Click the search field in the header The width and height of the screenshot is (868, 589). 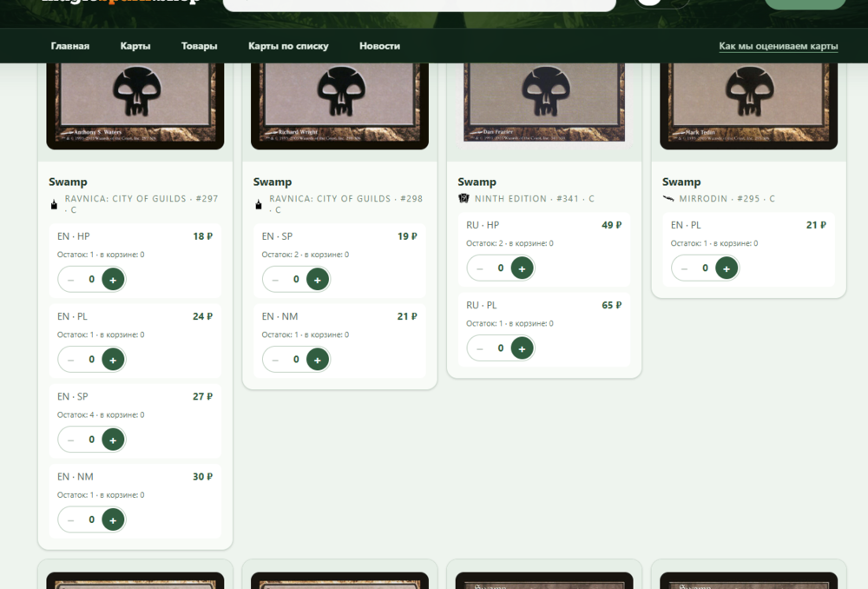pos(419,4)
